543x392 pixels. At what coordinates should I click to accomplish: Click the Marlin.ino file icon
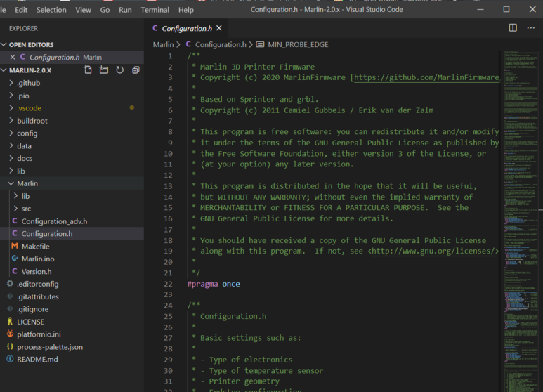click(15, 259)
